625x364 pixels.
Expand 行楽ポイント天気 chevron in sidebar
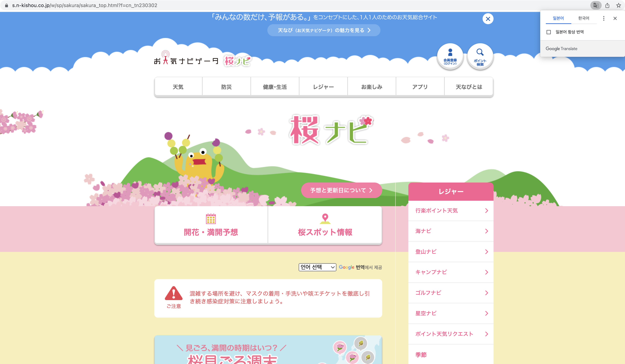[x=486, y=211]
